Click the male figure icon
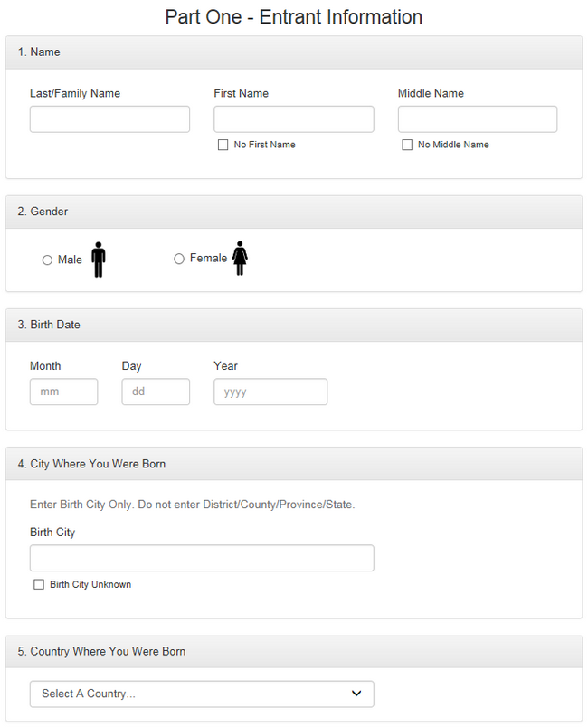The image size is (588, 727). point(98,260)
